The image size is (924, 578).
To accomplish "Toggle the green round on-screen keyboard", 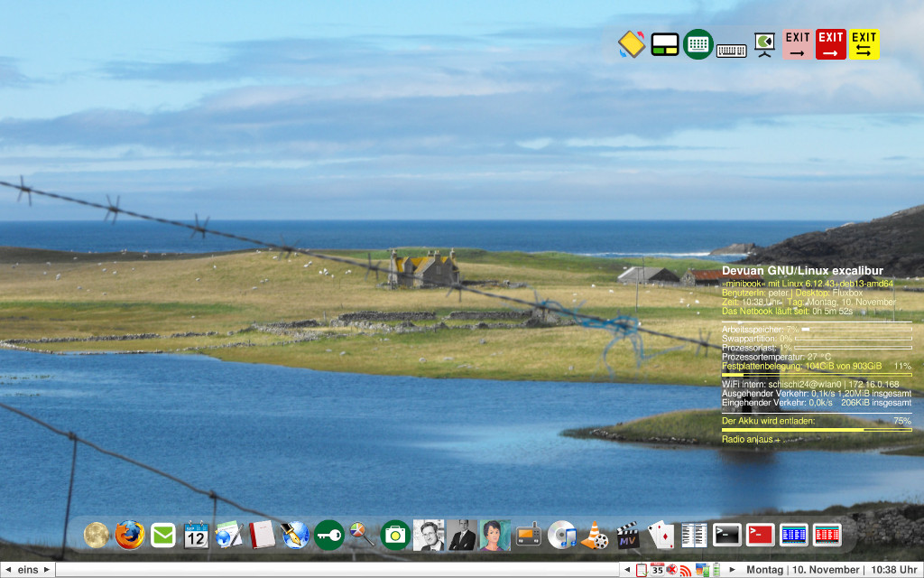I will pyautogui.click(x=698, y=44).
